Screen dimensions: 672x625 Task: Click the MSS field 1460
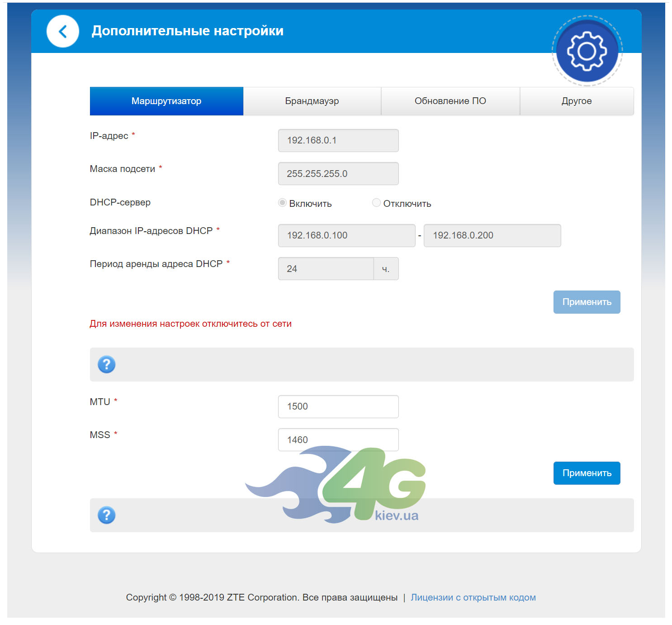338,439
